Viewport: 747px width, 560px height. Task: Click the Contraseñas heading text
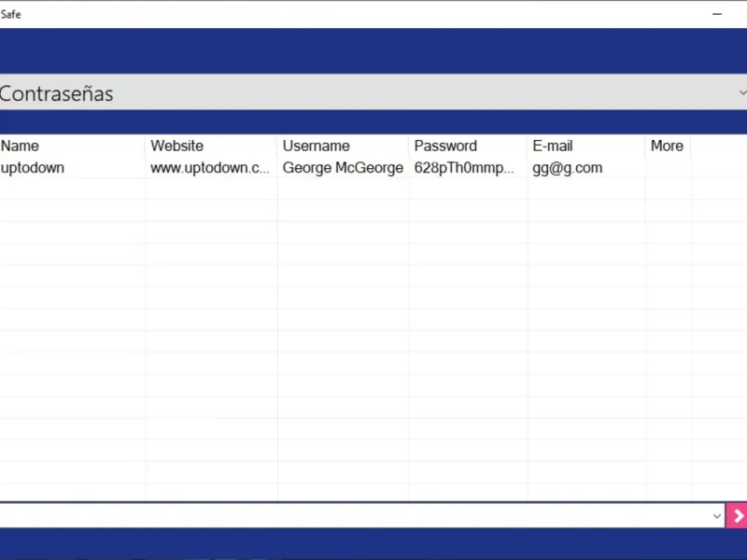click(56, 93)
